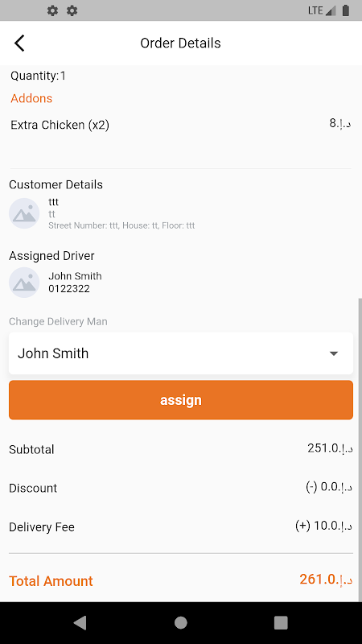The height and width of the screenshot is (644, 362).
Task: Click the orange assign button
Action: 181,400
